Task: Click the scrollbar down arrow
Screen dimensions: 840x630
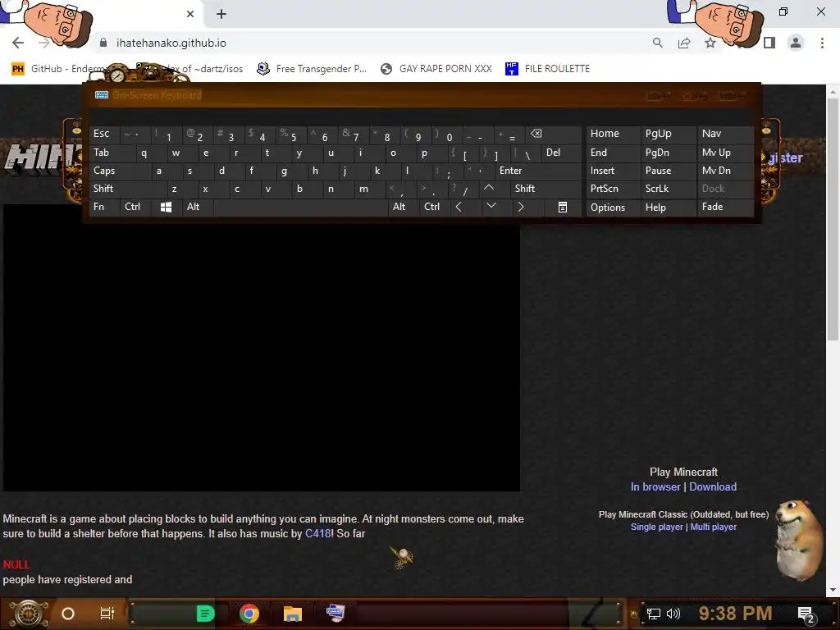Action: (x=833, y=590)
